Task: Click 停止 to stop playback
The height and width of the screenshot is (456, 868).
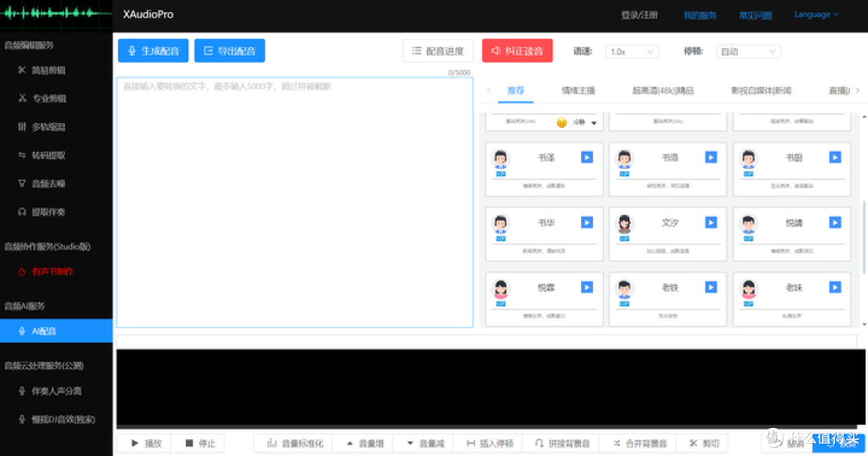Action: [x=199, y=443]
